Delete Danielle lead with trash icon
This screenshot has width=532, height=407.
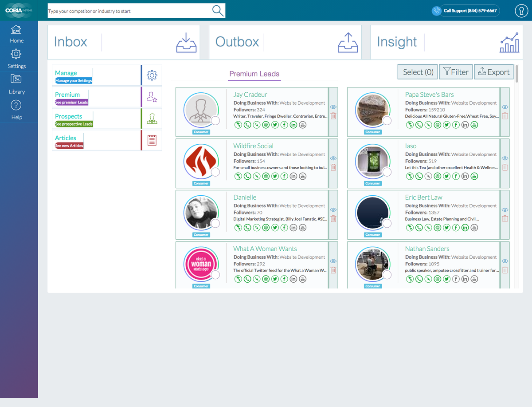pos(333,219)
